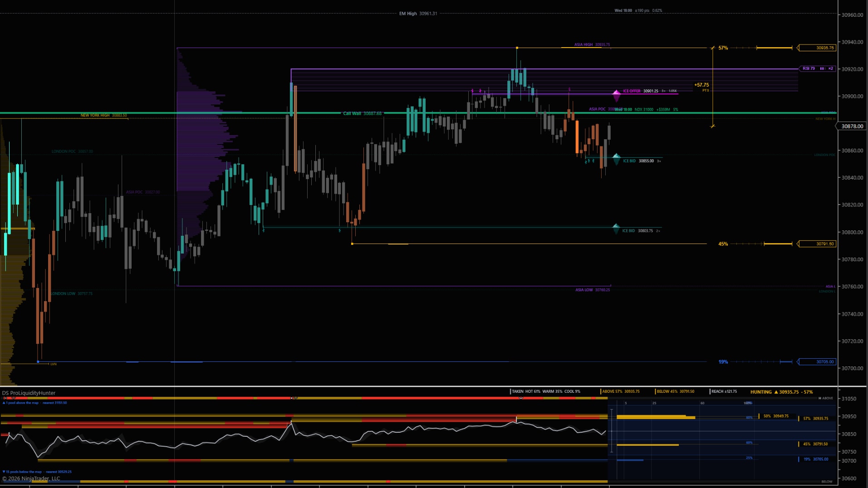868x488 pixels.
Task: Click the HUNTING 30935.75 status
Action: (781, 392)
